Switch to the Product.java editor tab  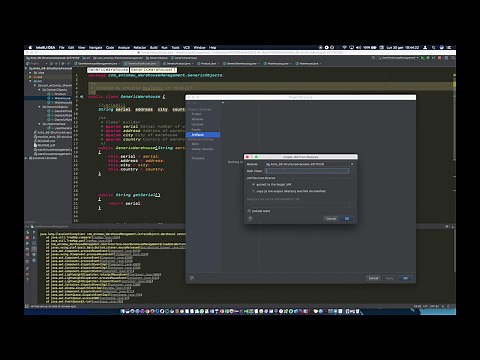click(208, 63)
